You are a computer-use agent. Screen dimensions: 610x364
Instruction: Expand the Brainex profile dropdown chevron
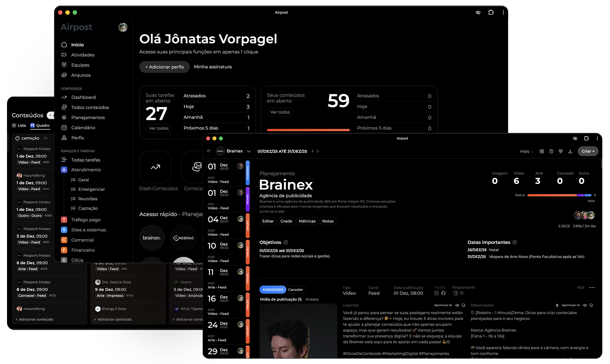click(x=249, y=151)
